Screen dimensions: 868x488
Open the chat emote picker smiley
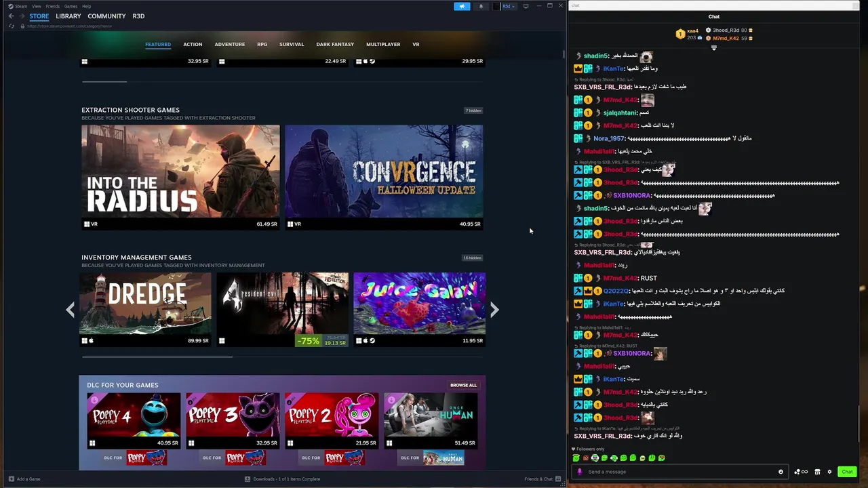pyautogui.click(x=781, y=472)
